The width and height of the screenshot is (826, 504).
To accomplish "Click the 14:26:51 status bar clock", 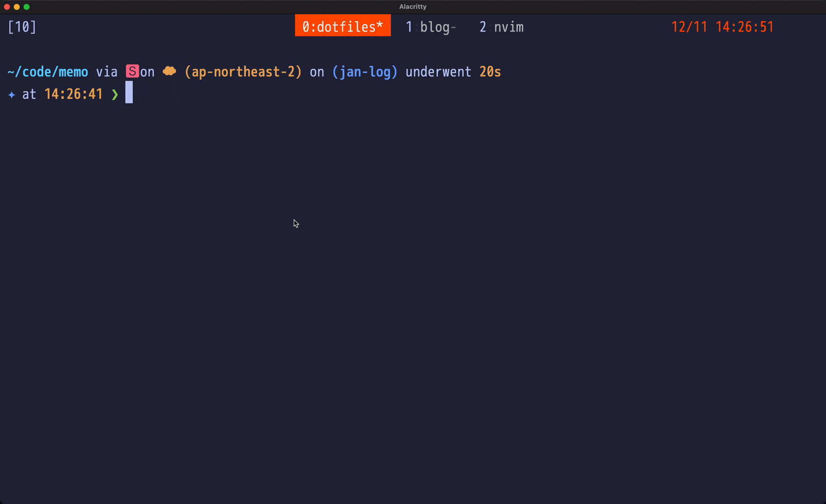I will [744, 27].
